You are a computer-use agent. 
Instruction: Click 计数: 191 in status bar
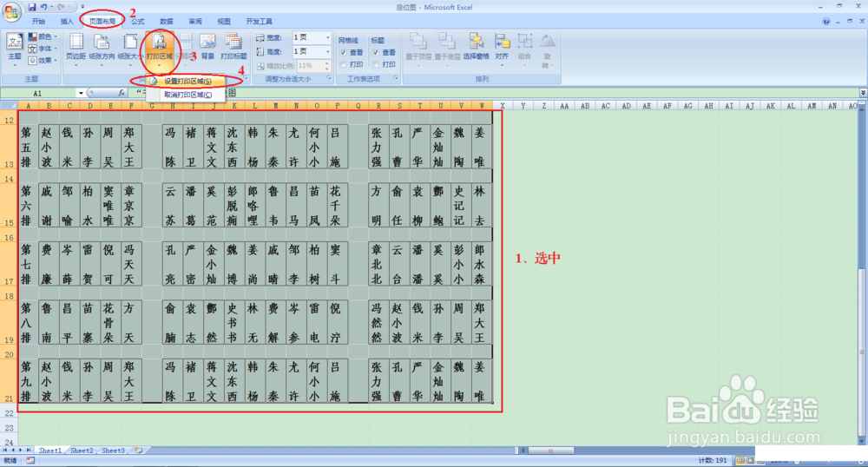pyautogui.click(x=713, y=460)
